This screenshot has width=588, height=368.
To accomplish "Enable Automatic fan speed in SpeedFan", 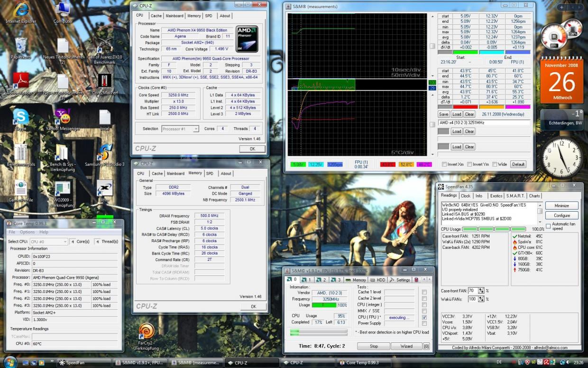I will (549, 226).
